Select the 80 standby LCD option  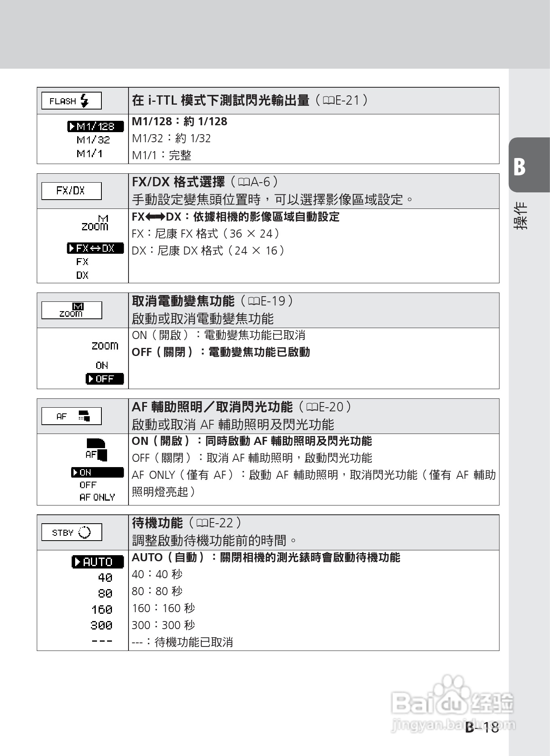click(x=105, y=594)
